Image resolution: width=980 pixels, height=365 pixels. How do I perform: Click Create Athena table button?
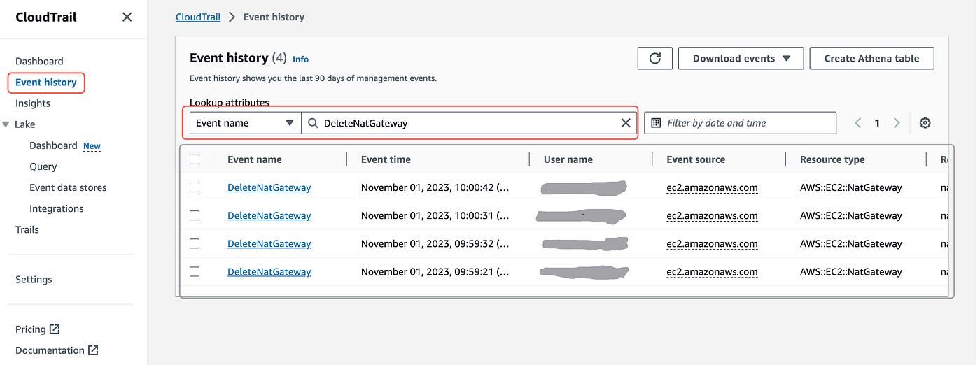pyautogui.click(x=871, y=59)
